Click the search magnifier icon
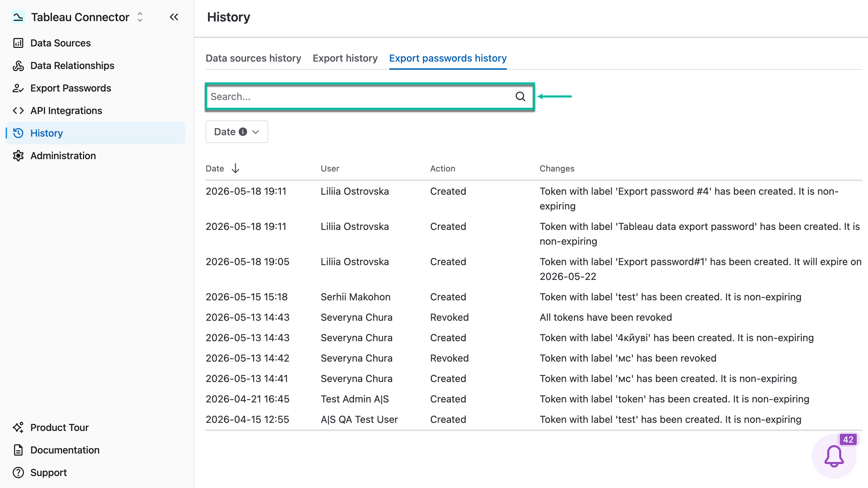Screen dimensions: 868x488 pos(520,96)
